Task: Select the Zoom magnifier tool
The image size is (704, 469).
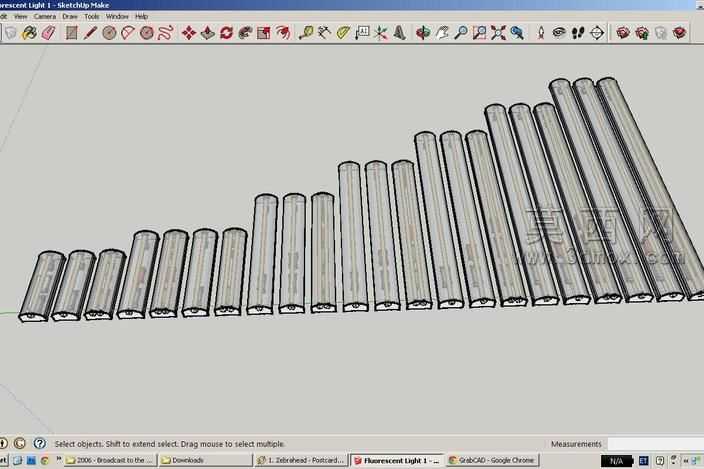Action: pyautogui.click(x=461, y=33)
